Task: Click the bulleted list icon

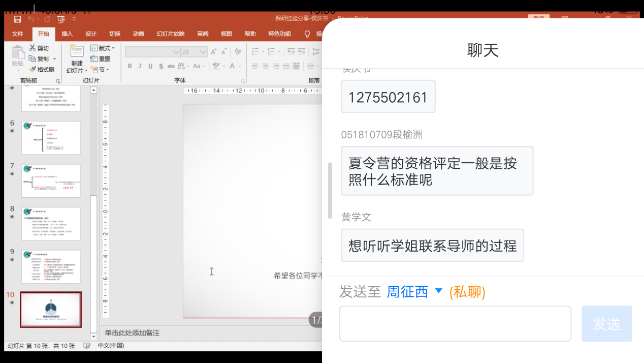Action: point(255,52)
